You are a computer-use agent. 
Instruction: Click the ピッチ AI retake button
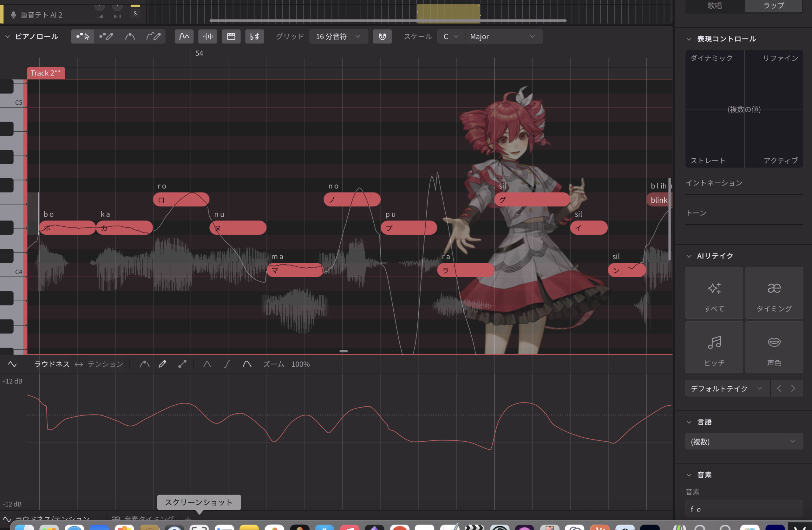714,347
